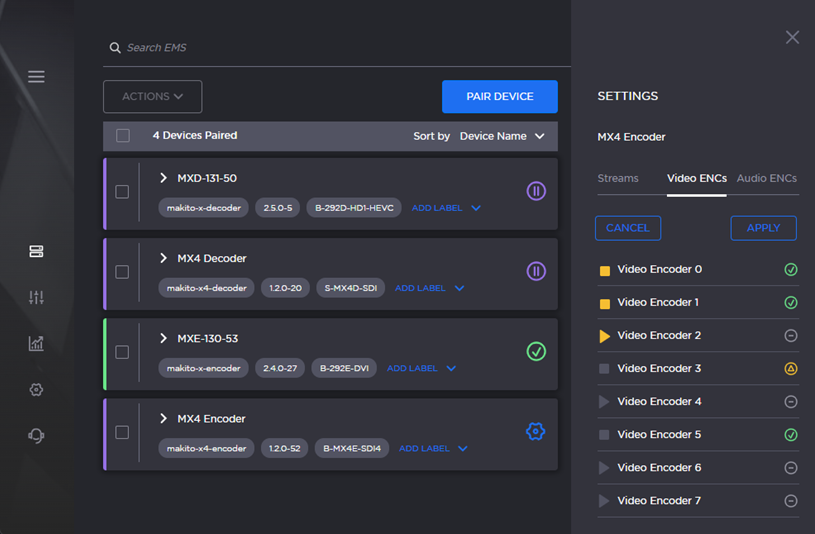
Task: Expand the MXD-131-50 device row
Action: point(164,178)
